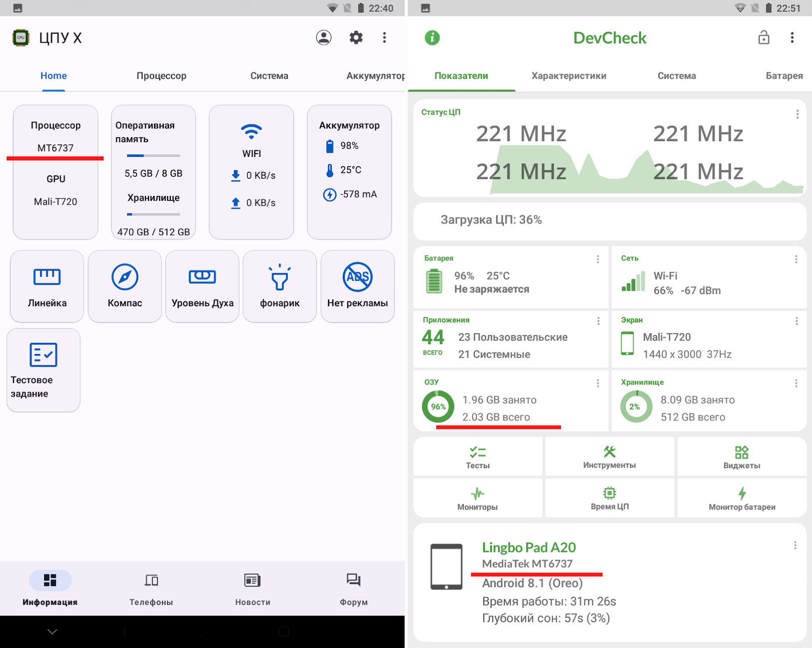Open Monitors (Мониторы) in DevCheck

click(x=478, y=498)
